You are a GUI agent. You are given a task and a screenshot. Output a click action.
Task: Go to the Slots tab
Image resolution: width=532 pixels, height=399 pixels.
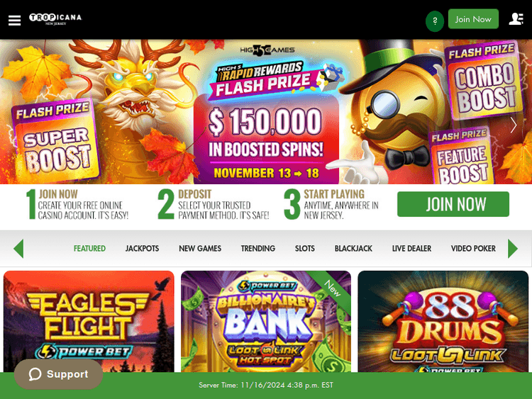305,249
